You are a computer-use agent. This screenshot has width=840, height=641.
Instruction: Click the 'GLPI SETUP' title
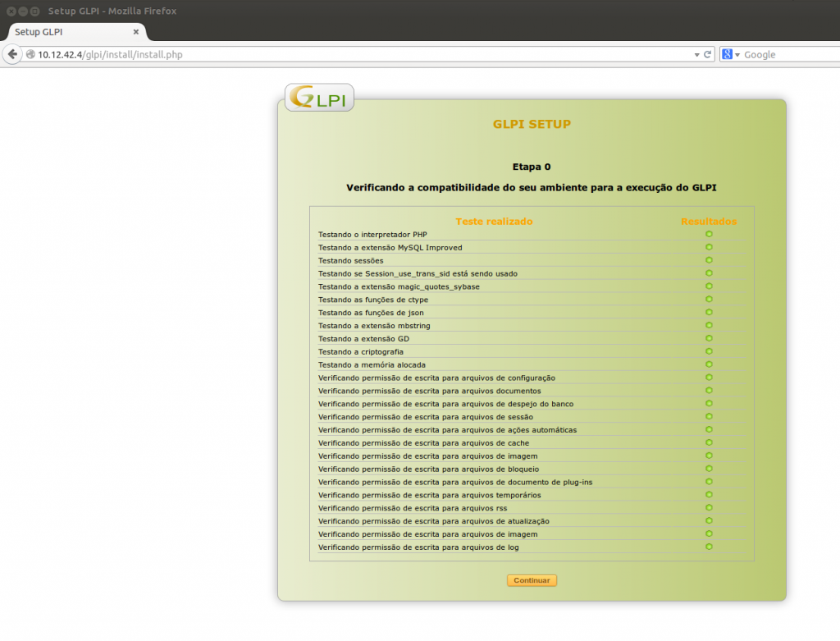pos(532,124)
